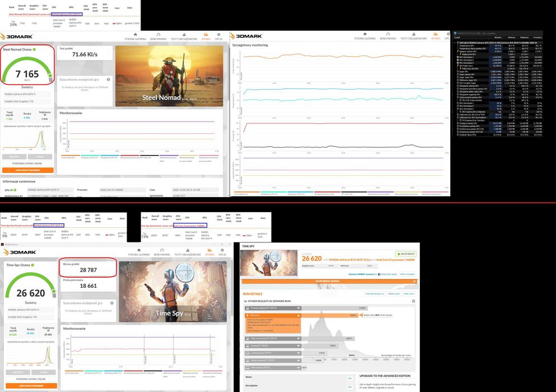Click the 3DMark logo in Szczegółowy monitoring window
This screenshot has width=556, height=392.
point(246,36)
